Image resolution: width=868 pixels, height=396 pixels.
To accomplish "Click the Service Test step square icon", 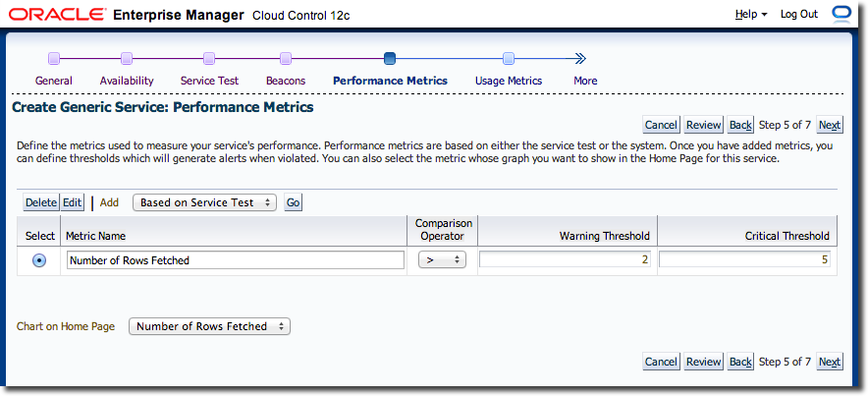I will 209,58.
